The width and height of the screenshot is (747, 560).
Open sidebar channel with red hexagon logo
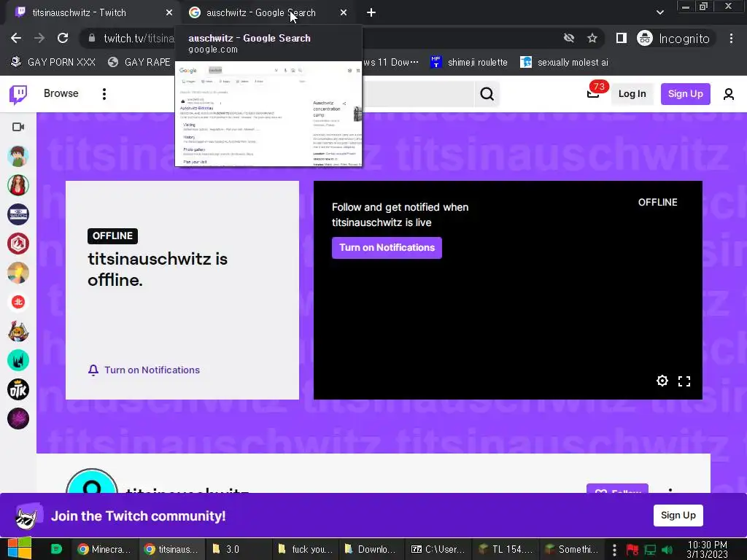coord(18,244)
